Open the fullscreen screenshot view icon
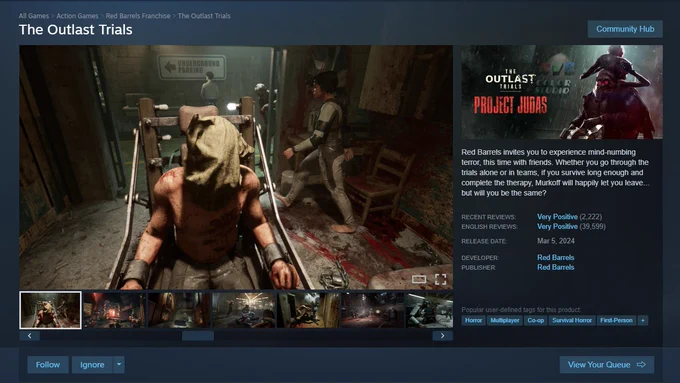The height and width of the screenshot is (383, 680). 441,279
